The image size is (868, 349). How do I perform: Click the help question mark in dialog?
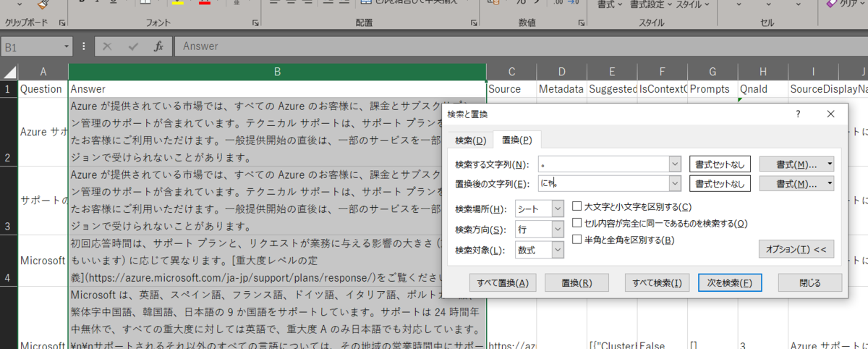pos(798,114)
